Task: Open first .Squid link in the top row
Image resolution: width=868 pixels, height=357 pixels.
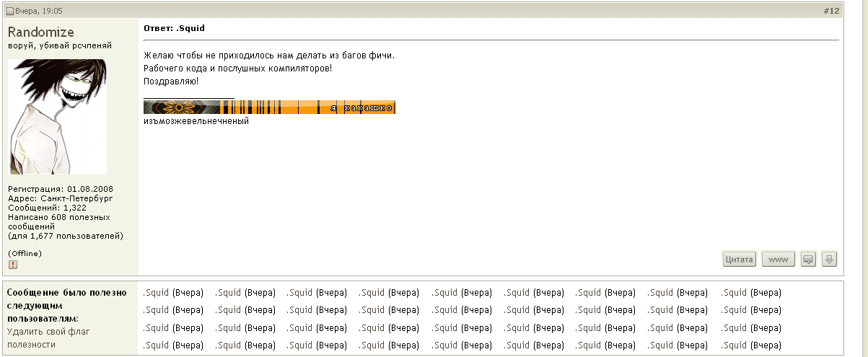Action: point(156,293)
